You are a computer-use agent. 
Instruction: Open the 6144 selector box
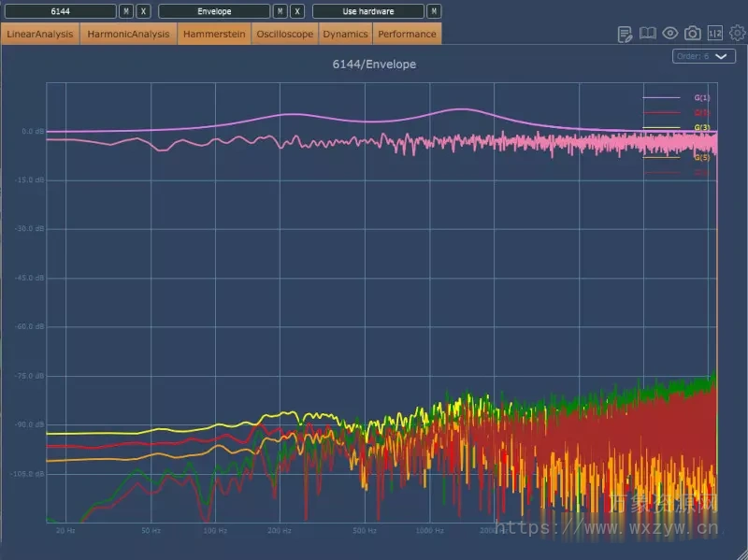pyautogui.click(x=60, y=11)
